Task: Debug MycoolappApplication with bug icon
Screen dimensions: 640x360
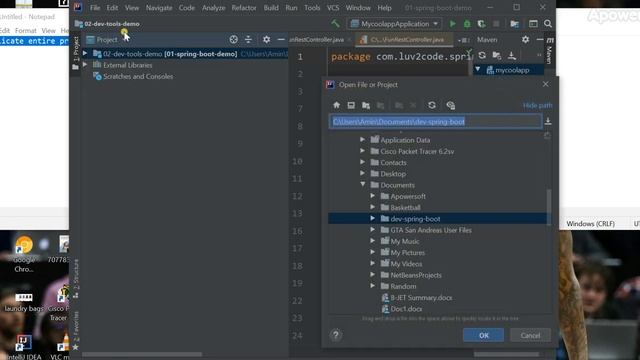Action: [x=467, y=24]
